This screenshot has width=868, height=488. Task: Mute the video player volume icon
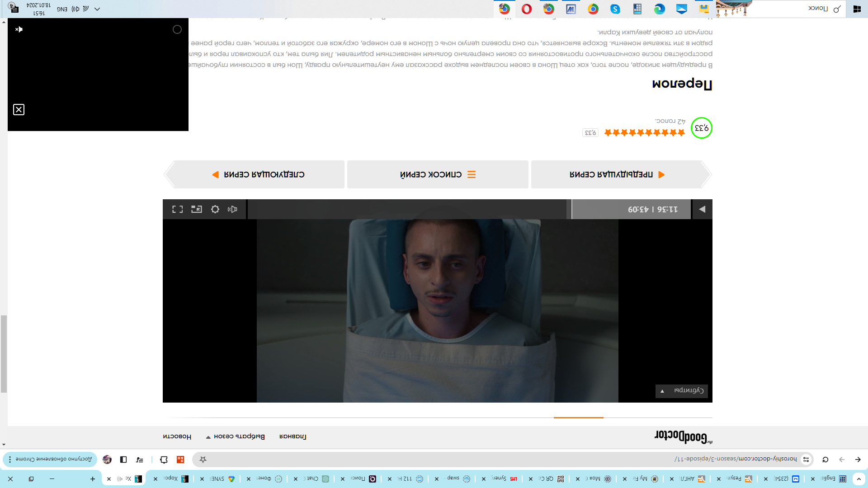point(232,209)
